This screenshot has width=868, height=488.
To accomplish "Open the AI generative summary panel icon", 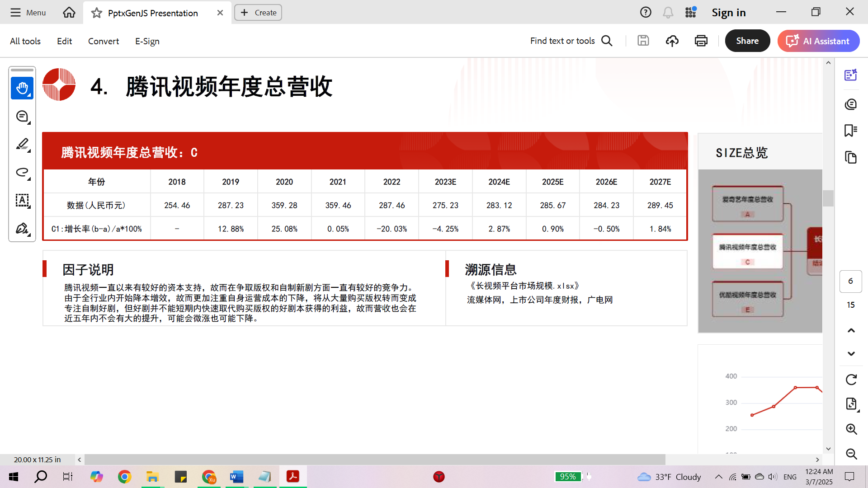I will (851, 75).
